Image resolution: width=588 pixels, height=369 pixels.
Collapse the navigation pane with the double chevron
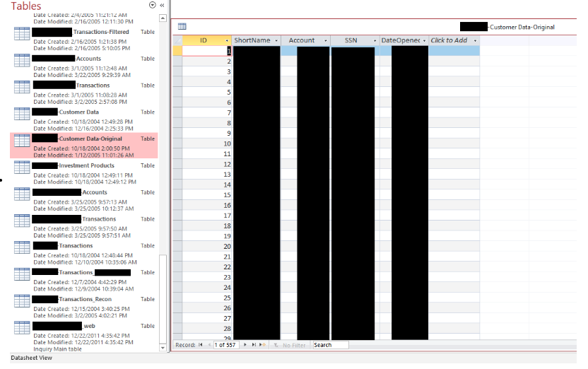click(162, 5)
